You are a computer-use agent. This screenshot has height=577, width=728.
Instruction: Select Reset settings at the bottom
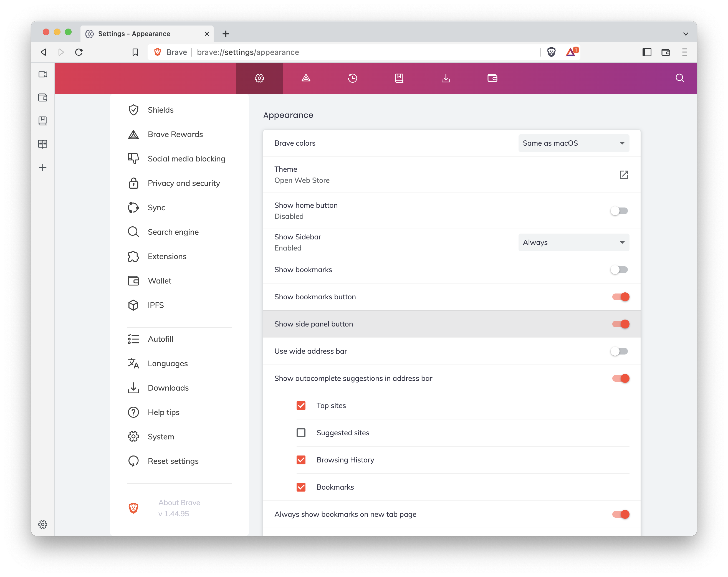173,461
